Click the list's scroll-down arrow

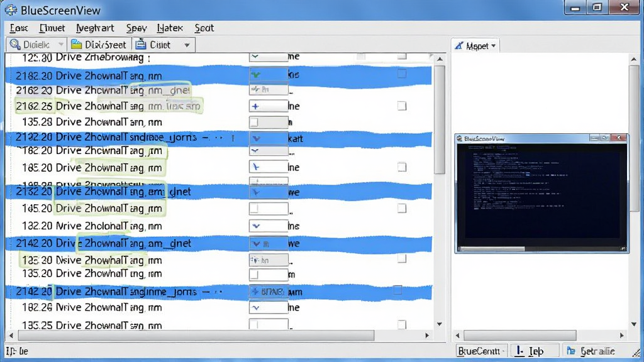click(x=440, y=324)
